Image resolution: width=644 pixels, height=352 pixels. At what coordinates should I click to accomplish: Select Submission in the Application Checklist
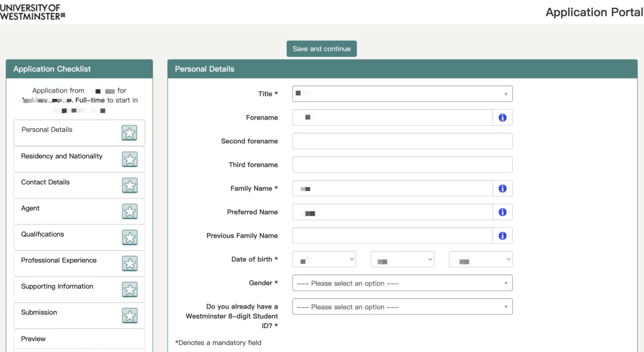click(x=39, y=313)
